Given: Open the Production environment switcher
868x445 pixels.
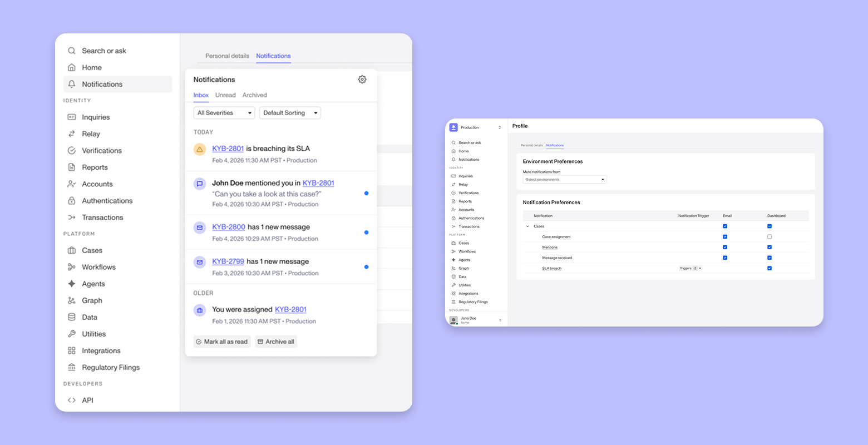Looking at the screenshot, I should 476,127.
